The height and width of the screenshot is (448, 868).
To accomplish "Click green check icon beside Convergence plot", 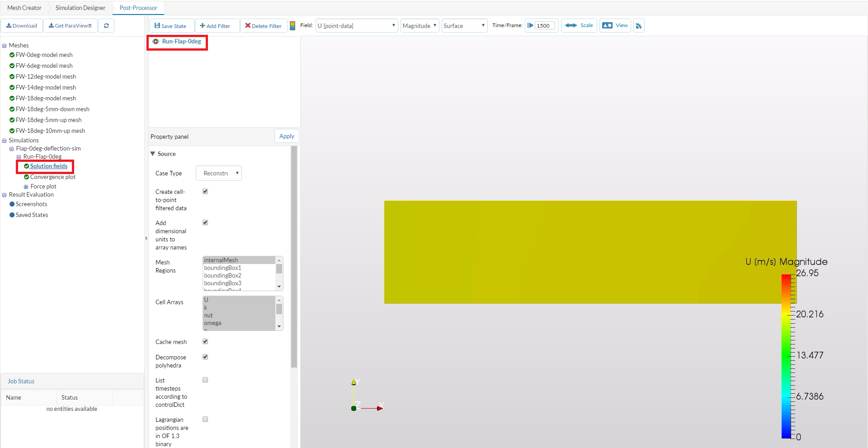I will (26, 177).
